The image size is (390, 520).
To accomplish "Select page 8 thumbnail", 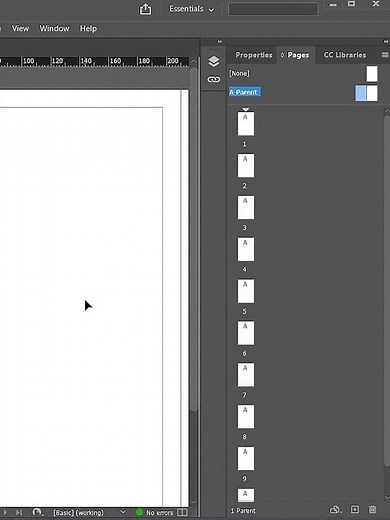I will tap(246, 417).
